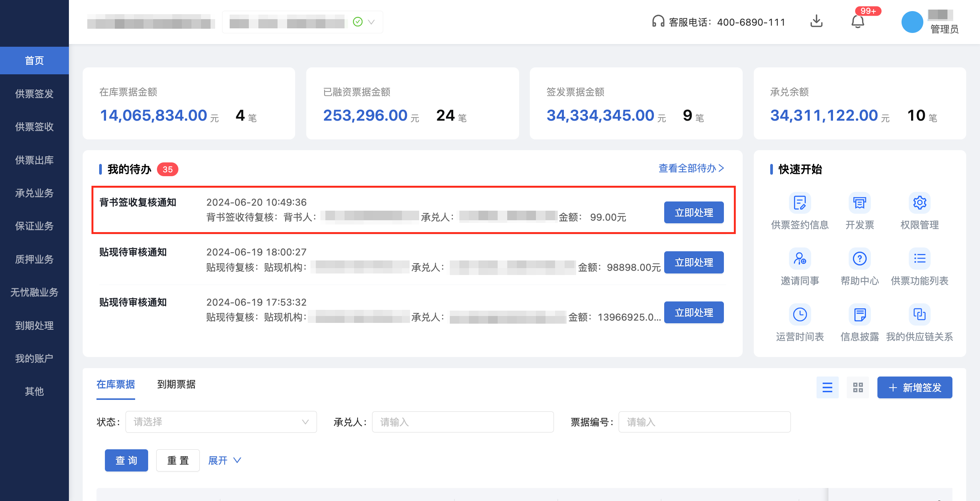
Task: Switch to grid view for 在库票据
Action: click(x=857, y=387)
